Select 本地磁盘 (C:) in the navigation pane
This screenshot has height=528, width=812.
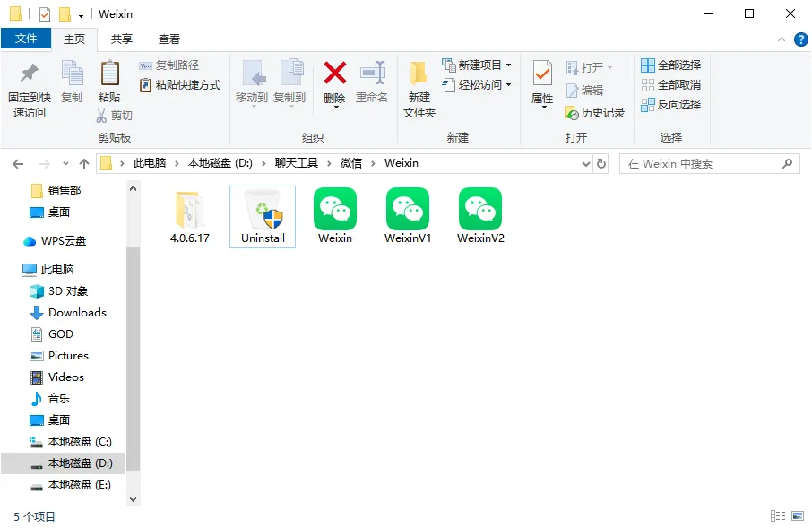(x=71, y=442)
